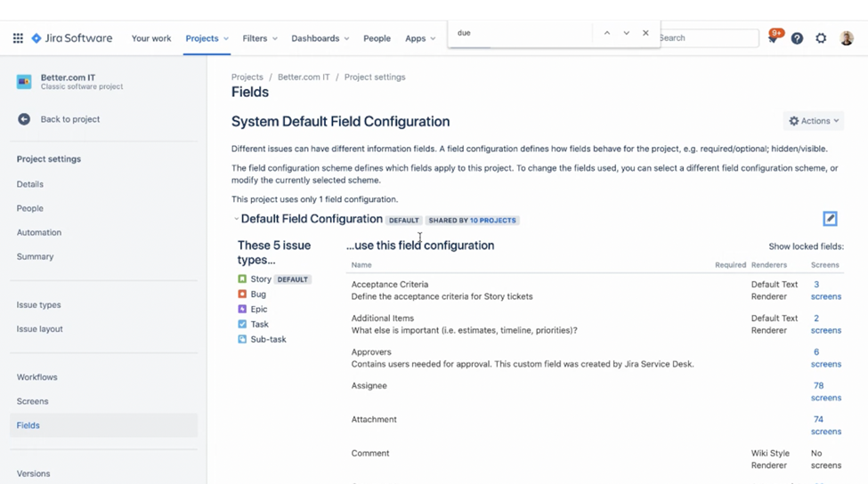Open the Projects dropdown menu
Image resolution: width=868 pixels, height=484 pixels.
coord(207,38)
